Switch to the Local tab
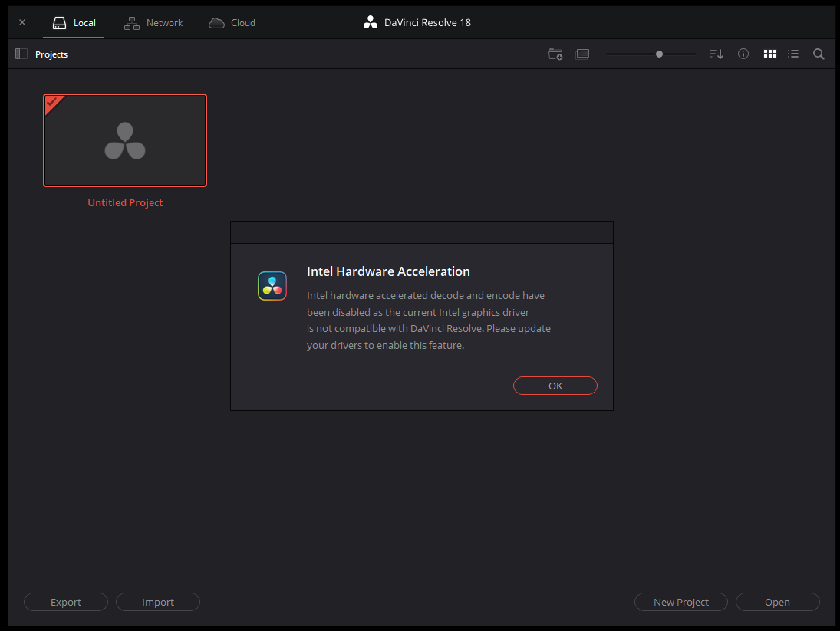 point(74,22)
